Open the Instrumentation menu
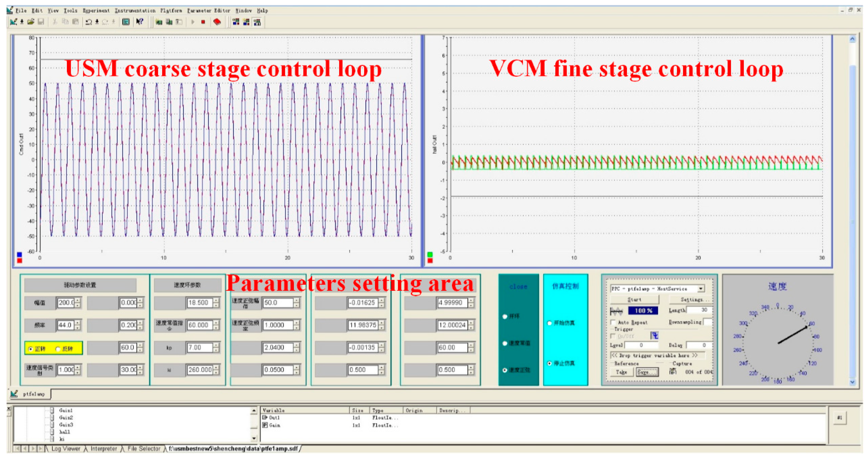The height and width of the screenshot is (460, 868). click(135, 11)
